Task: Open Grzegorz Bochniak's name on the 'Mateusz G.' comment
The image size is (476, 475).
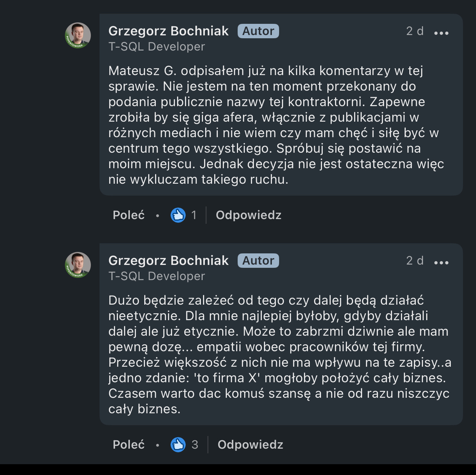Action: pos(168,31)
